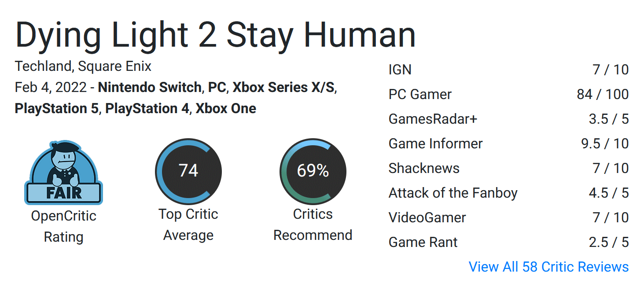Click the 69% Critics Recommend circle
This screenshot has height=298, width=644.
(x=313, y=171)
